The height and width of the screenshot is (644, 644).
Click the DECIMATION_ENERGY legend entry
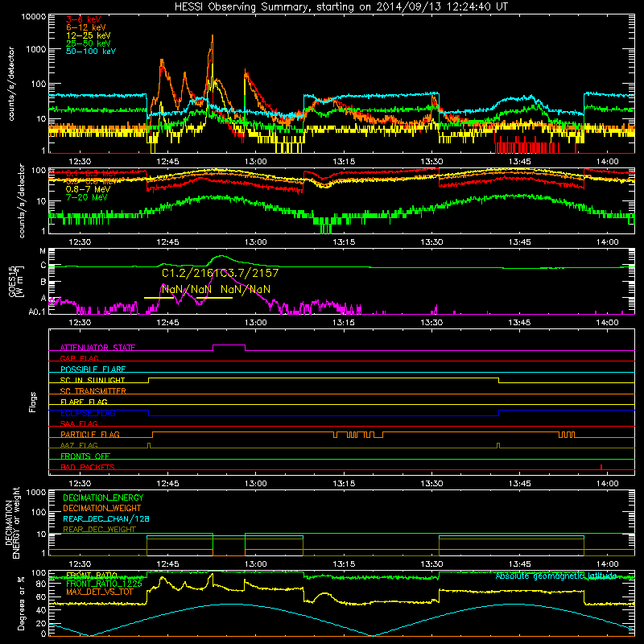click(103, 497)
